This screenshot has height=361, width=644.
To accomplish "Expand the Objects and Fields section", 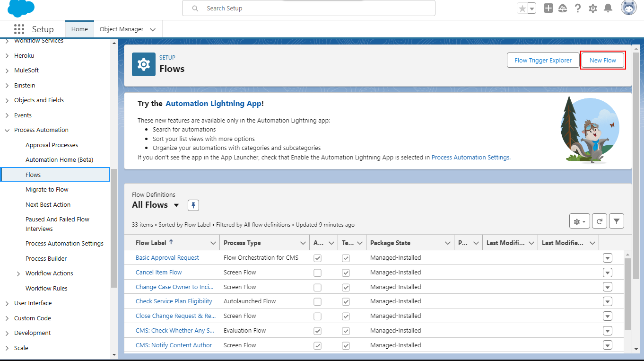I will tap(7, 100).
